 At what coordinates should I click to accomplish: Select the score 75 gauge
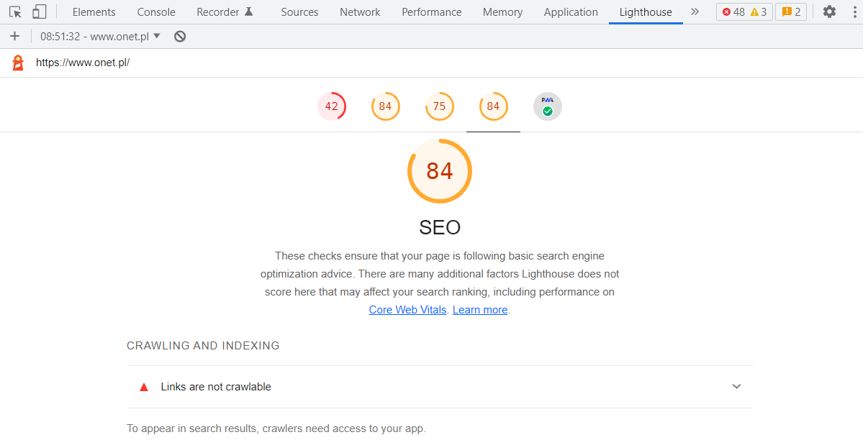click(439, 106)
